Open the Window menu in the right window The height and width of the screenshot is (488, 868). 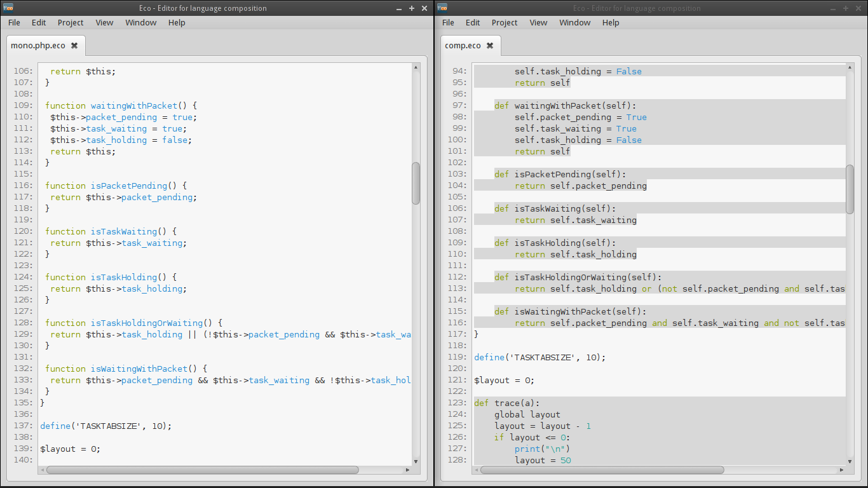point(574,22)
